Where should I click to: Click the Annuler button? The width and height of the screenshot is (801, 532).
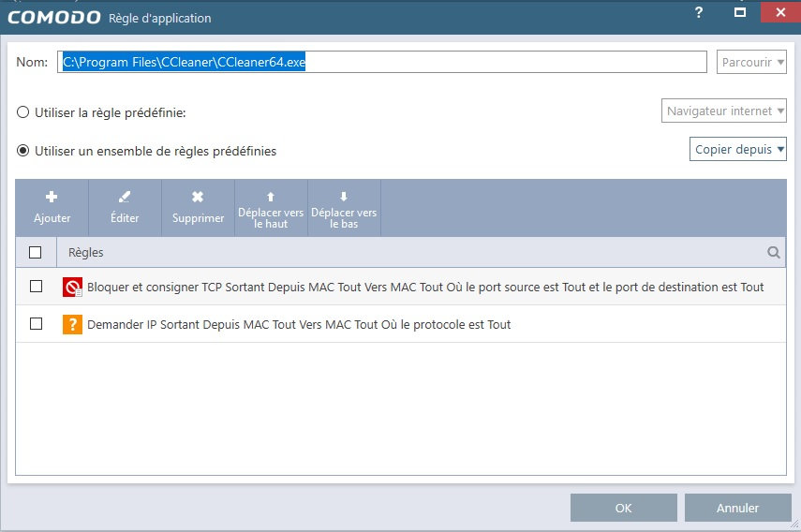(x=737, y=508)
